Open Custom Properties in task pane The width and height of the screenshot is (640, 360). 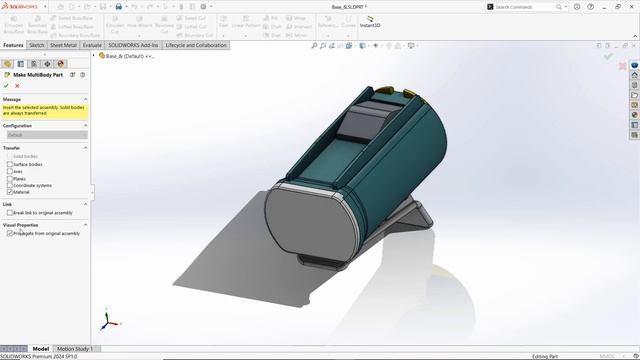click(634, 125)
